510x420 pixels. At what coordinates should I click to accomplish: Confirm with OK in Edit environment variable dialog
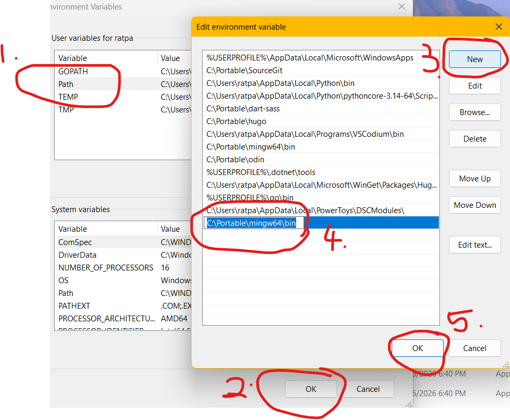(x=417, y=348)
